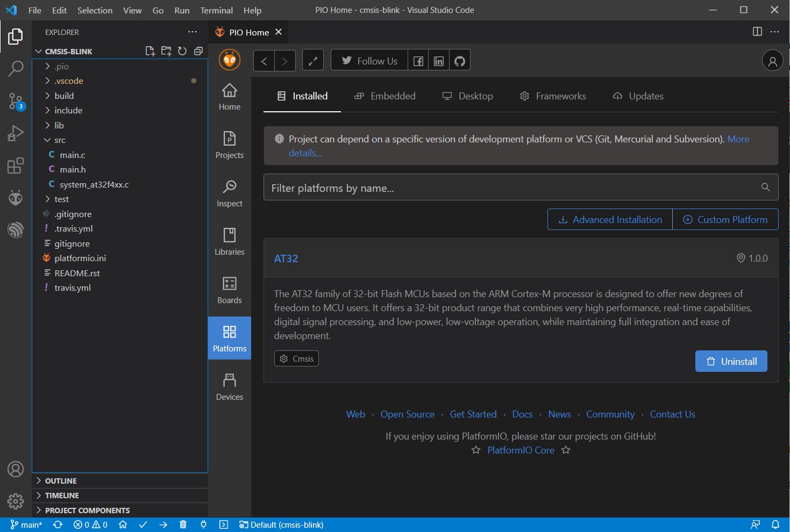Open PlatformIO GitHub icon

[x=460, y=61]
